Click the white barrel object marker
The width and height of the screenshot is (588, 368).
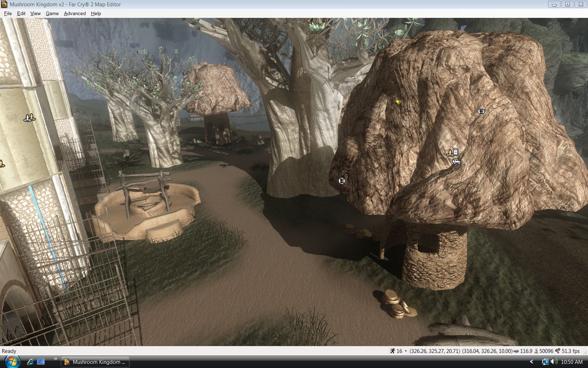(x=455, y=152)
